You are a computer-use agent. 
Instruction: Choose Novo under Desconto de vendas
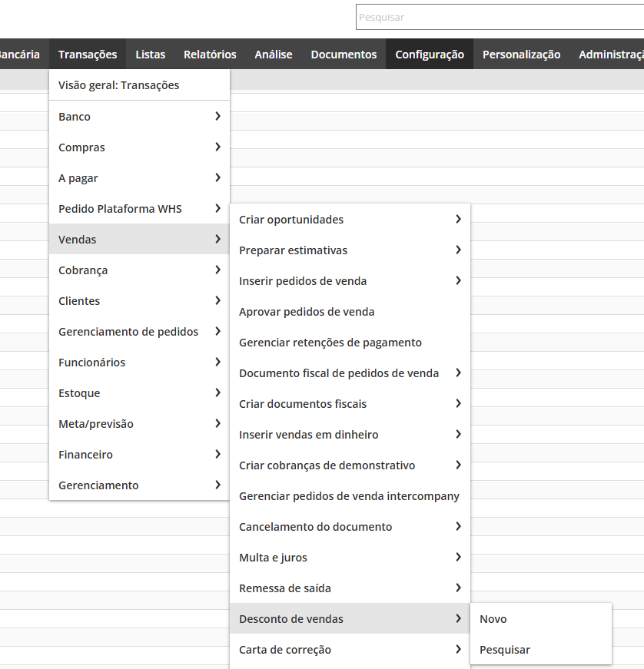493,619
